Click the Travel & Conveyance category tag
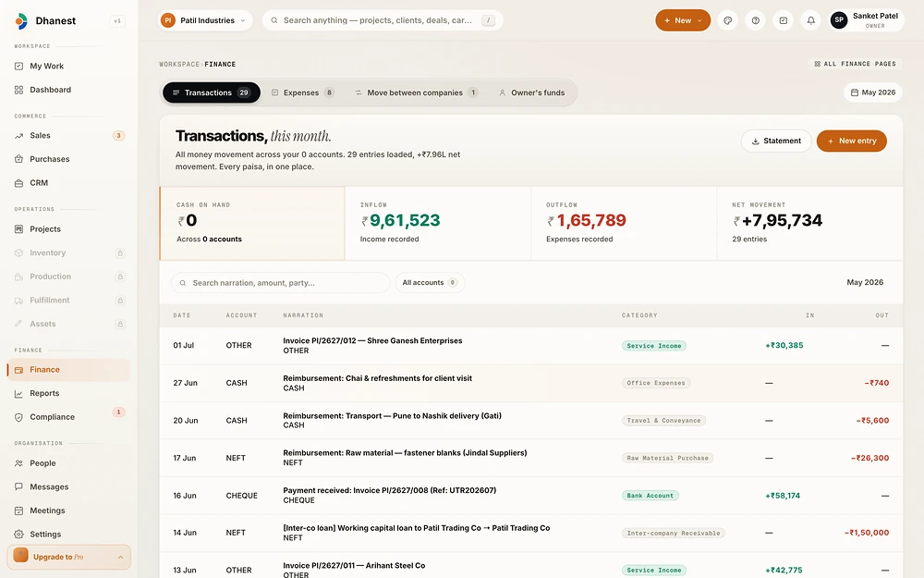This screenshot has height=578, width=924. [x=663, y=421]
